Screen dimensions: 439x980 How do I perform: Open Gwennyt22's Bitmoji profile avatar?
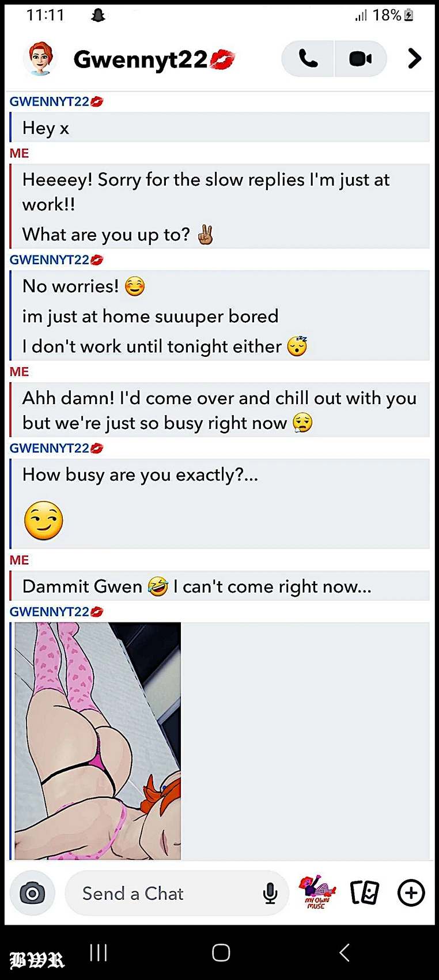(x=40, y=58)
